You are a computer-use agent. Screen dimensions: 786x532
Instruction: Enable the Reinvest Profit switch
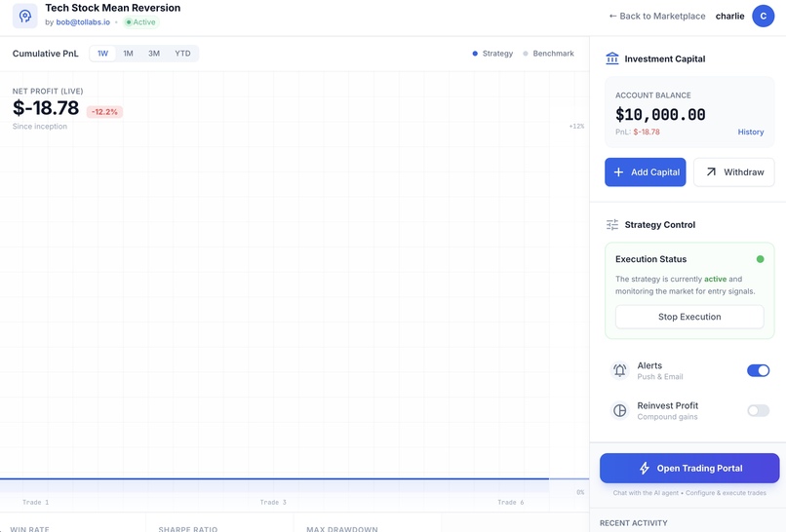758,410
